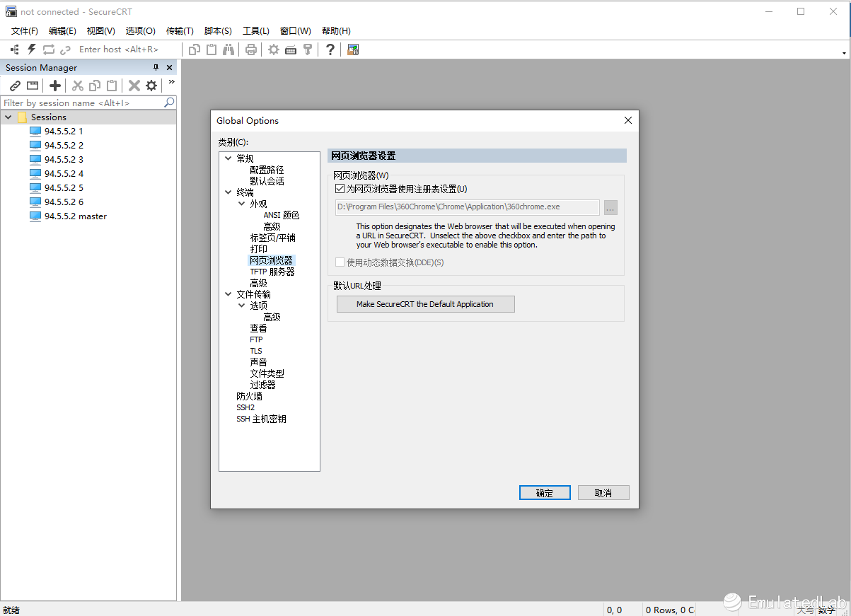Collapse the 文件传输 category node
Screen dimensions: 851x616
click(x=228, y=294)
